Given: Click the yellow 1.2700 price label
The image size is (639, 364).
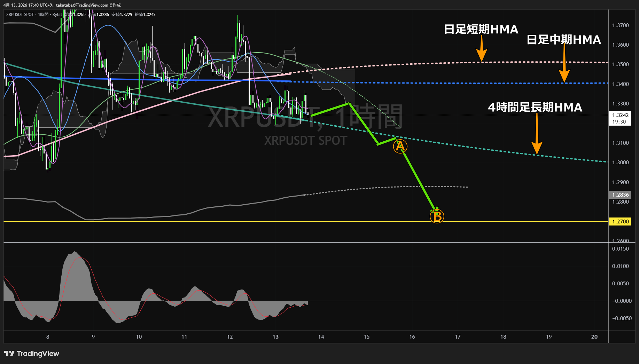Looking at the screenshot, I should (620, 221).
